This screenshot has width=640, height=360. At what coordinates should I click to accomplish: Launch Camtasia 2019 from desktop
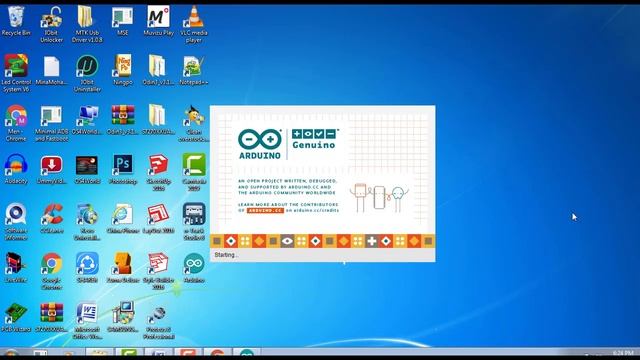194,172
